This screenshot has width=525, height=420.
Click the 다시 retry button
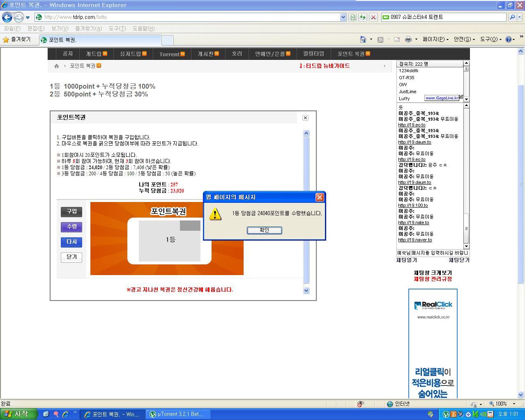(x=71, y=242)
